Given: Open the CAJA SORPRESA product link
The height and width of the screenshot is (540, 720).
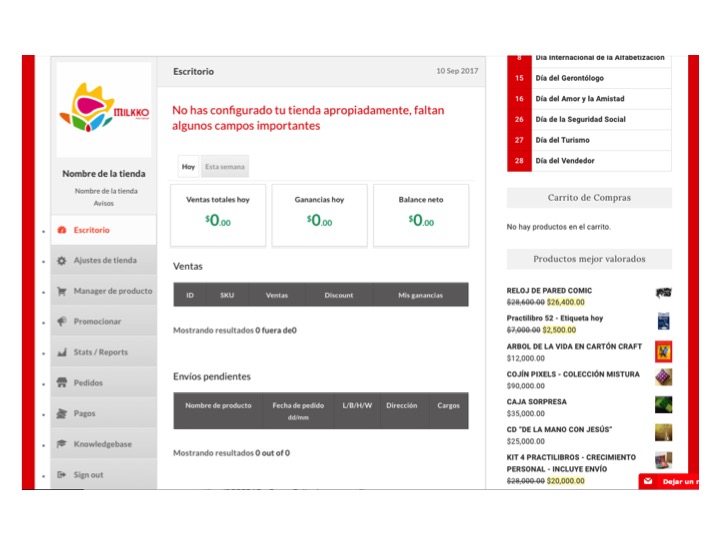Looking at the screenshot, I should [x=537, y=402].
